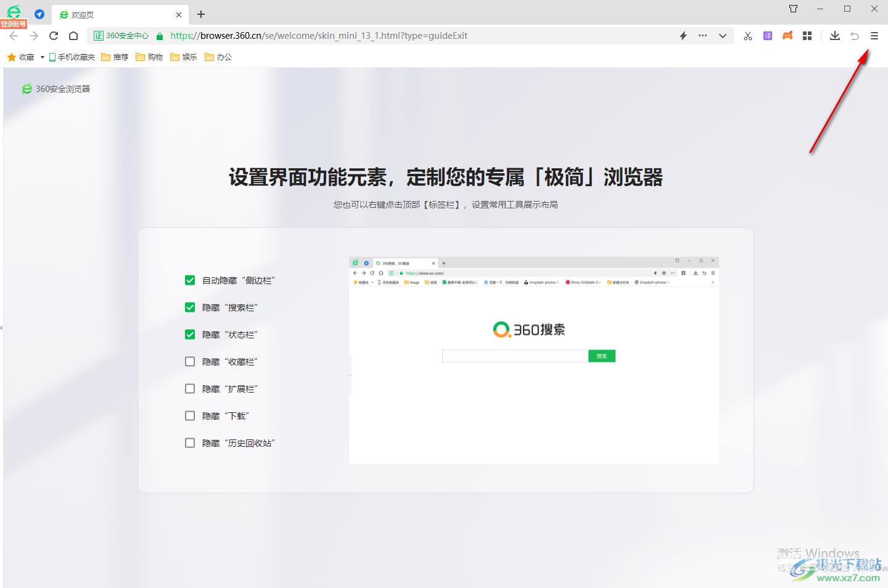This screenshot has width=888, height=588.
Task: Uncheck 隐藏“状态栏” option
Action: click(x=190, y=335)
